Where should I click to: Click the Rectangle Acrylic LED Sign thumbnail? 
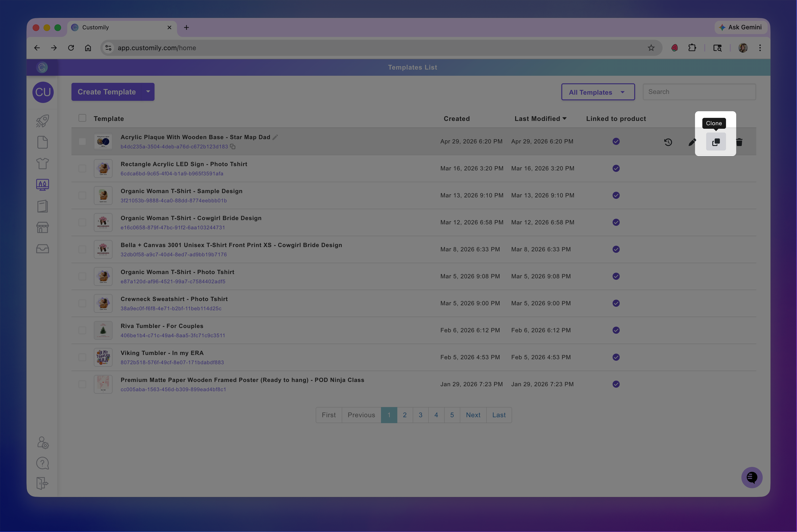103,169
